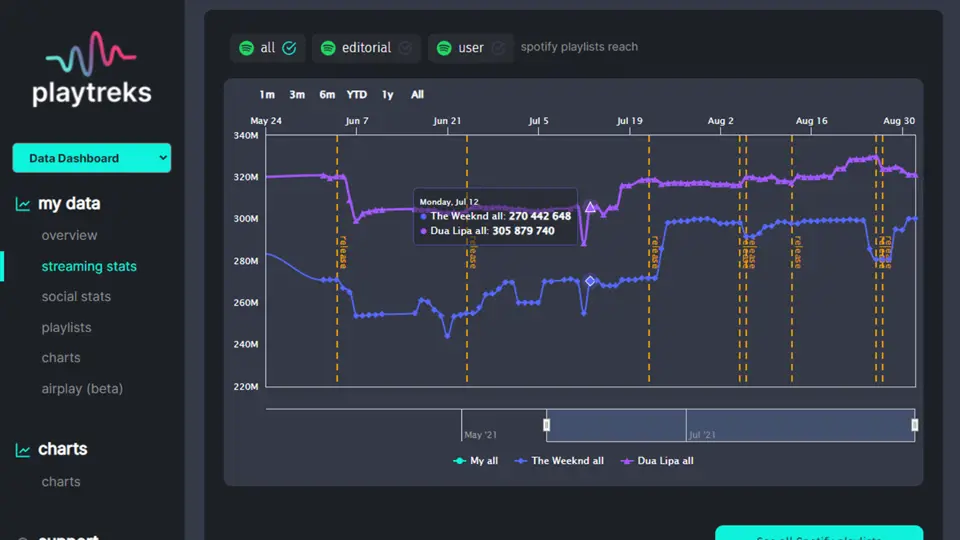Expand the my data section heading
Viewport: 960px width, 540px height.
pos(69,204)
